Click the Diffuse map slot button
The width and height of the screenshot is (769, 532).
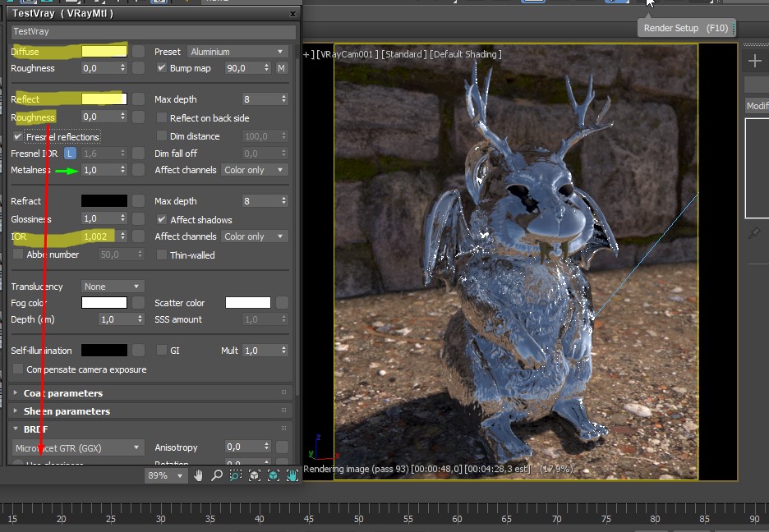138,51
